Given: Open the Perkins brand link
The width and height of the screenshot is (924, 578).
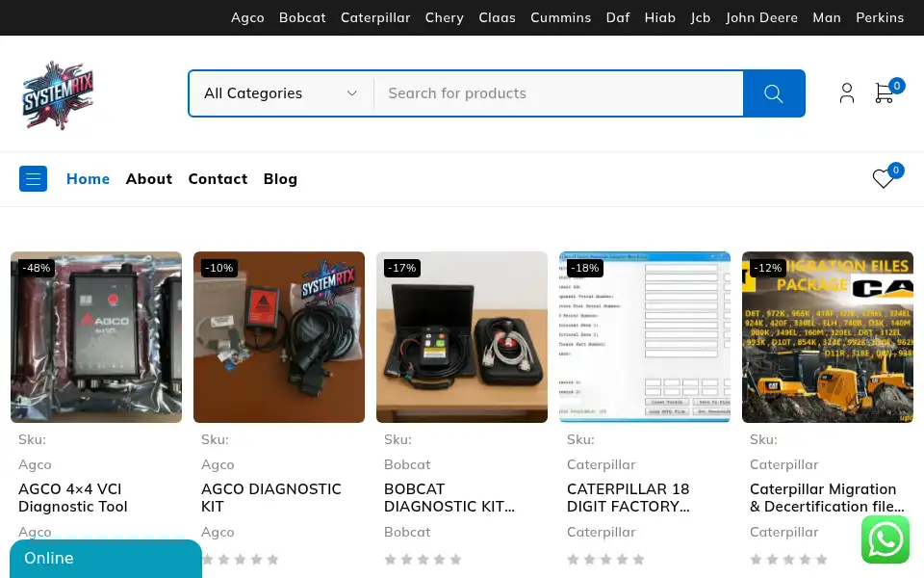Looking at the screenshot, I should [880, 17].
